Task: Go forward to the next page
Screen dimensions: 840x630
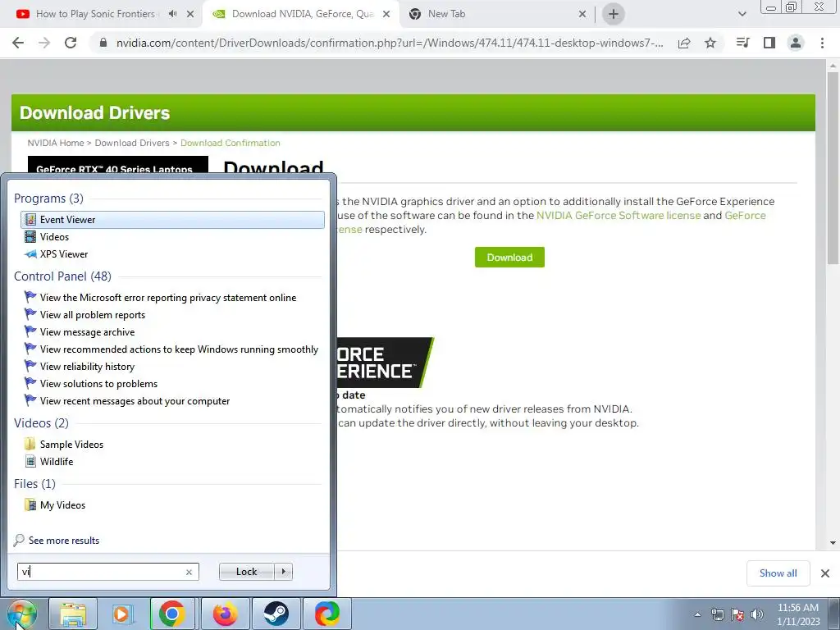Action: (x=44, y=43)
